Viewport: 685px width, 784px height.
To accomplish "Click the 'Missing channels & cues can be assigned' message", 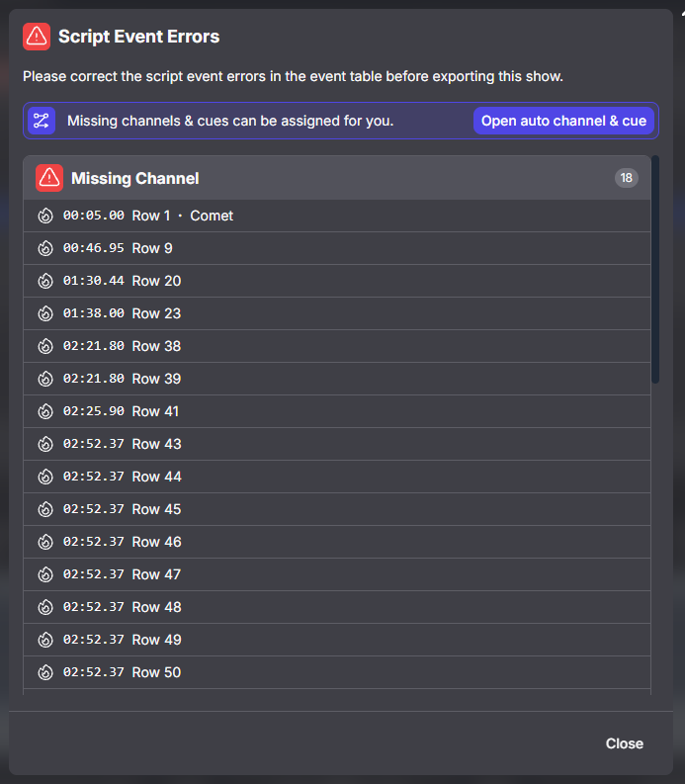I will pos(230,121).
